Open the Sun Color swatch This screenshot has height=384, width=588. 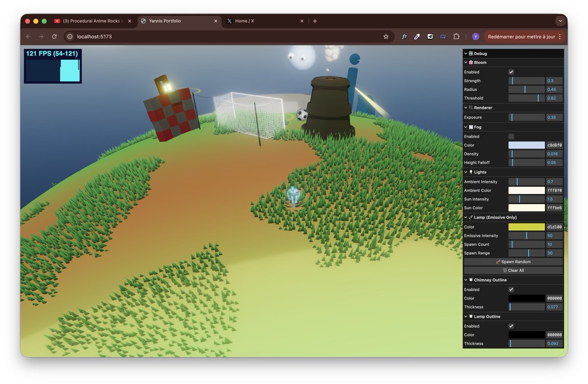click(x=527, y=208)
